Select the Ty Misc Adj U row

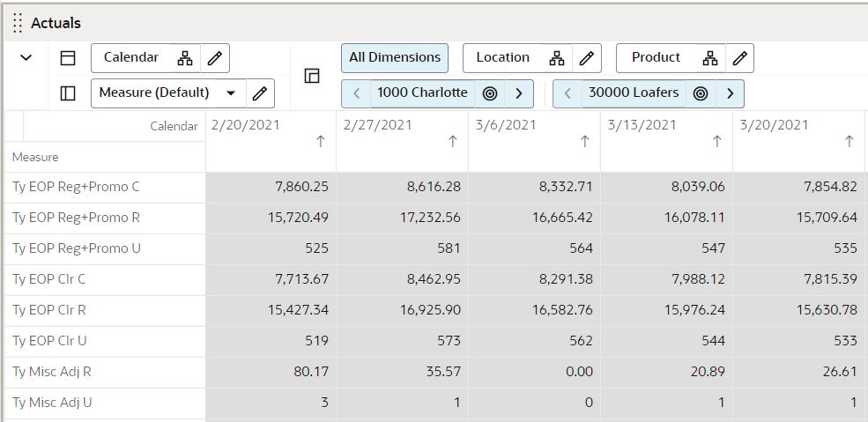(105, 403)
